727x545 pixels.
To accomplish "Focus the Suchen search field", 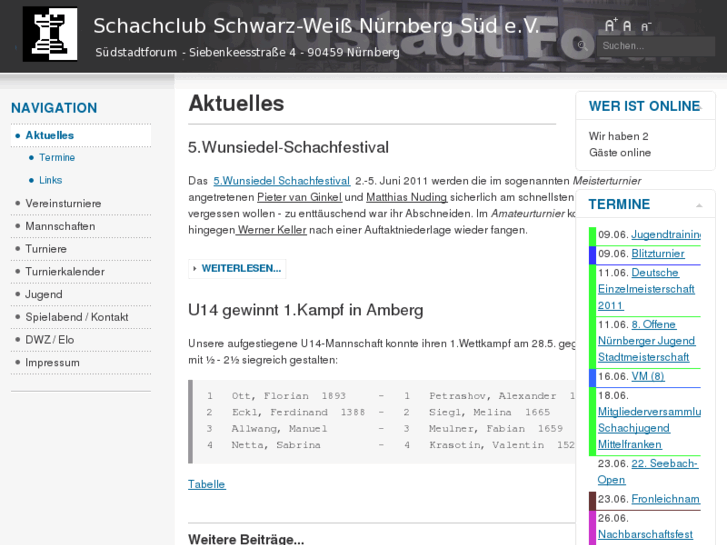I will (x=656, y=46).
